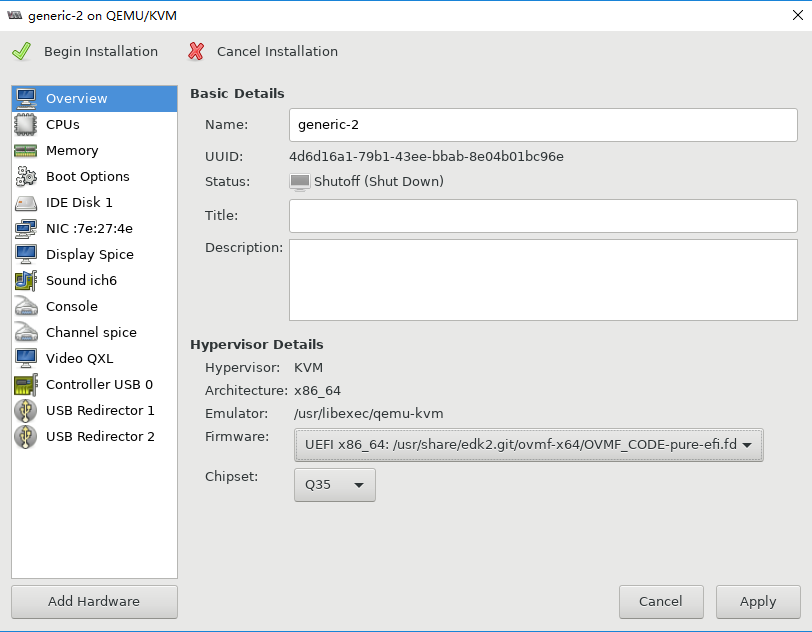Click the Add Hardware button

[93, 601]
